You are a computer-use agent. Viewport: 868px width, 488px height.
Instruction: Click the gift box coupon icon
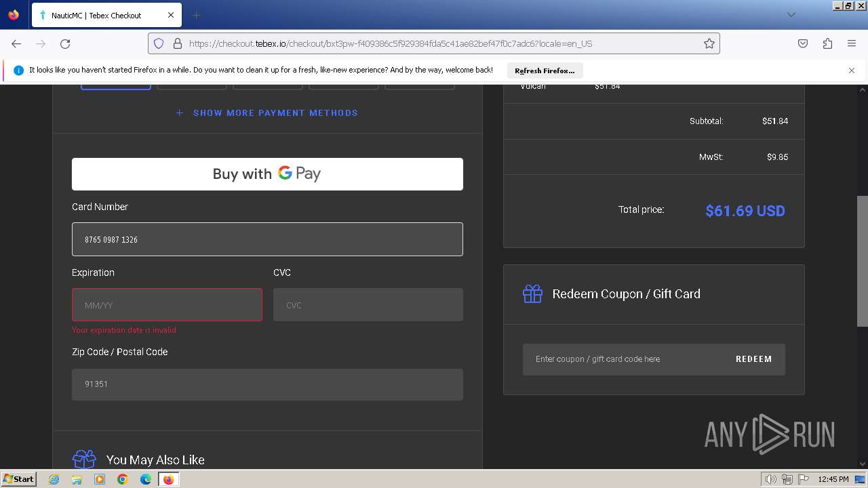coord(532,293)
